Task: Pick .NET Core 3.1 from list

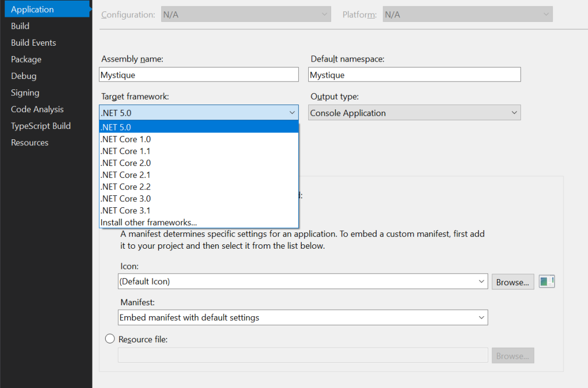Action: point(199,210)
